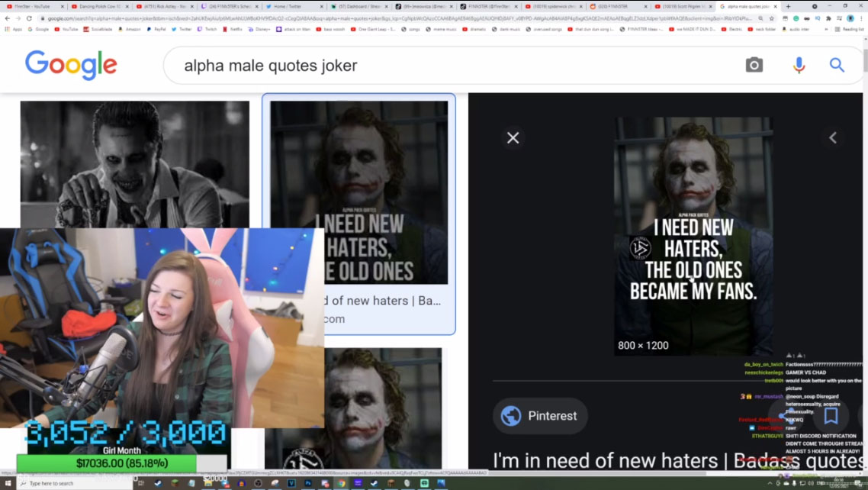This screenshot has height=490, width=868.
Task: Open the Chrome three-dot menu
Action: pyautogui.click(x=861, y=18)
